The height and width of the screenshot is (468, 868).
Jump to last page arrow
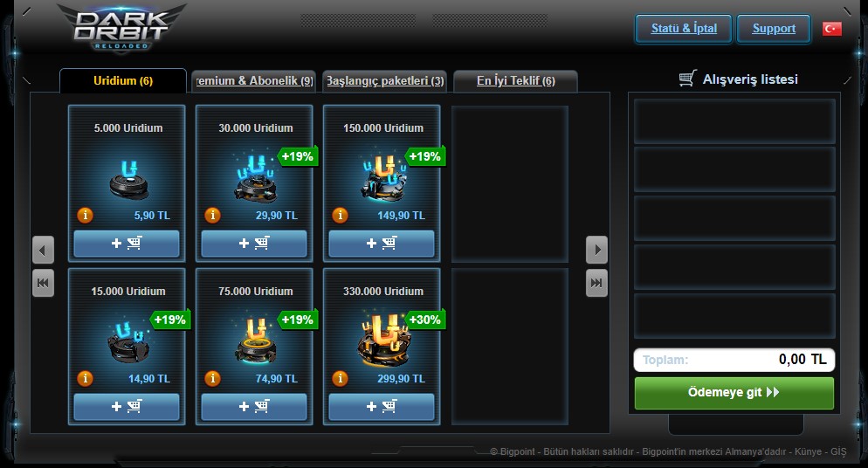point(596,283)
